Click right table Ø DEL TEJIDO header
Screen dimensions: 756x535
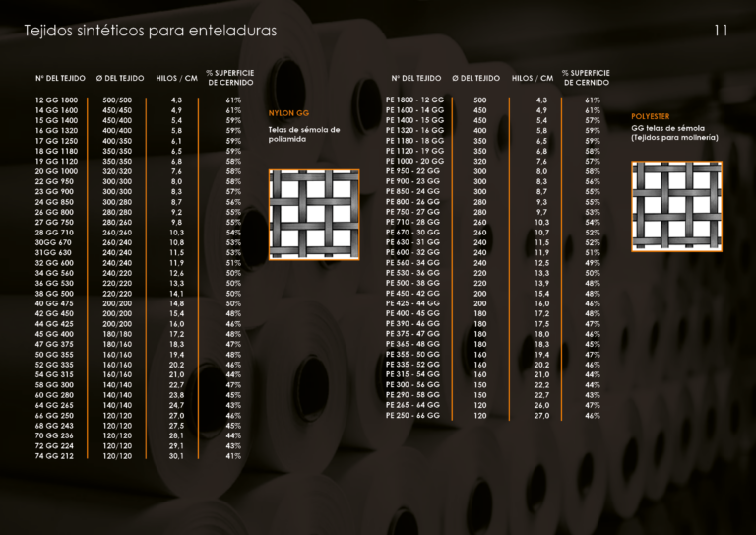tap(477, 77)
